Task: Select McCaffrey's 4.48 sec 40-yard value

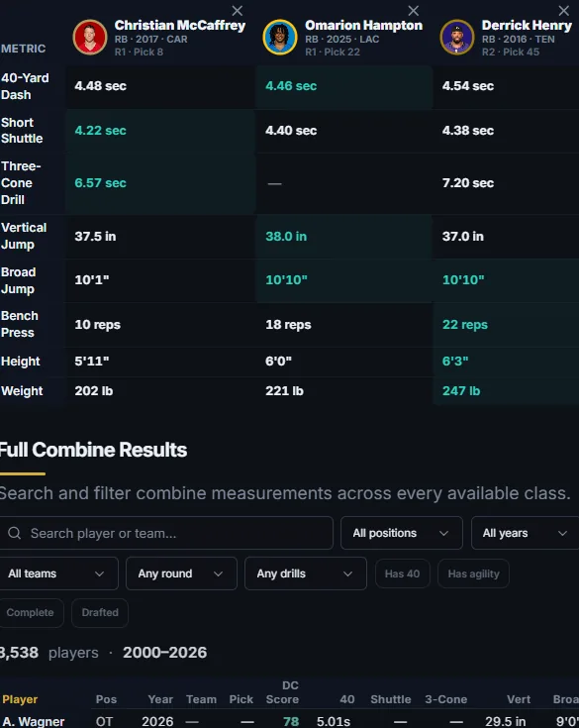Action: tap(100, 86)
